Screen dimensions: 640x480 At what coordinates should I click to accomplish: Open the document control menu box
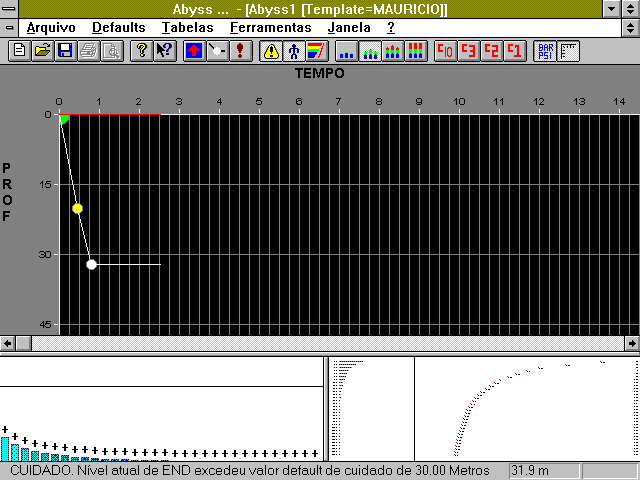[x=9, y=28]
